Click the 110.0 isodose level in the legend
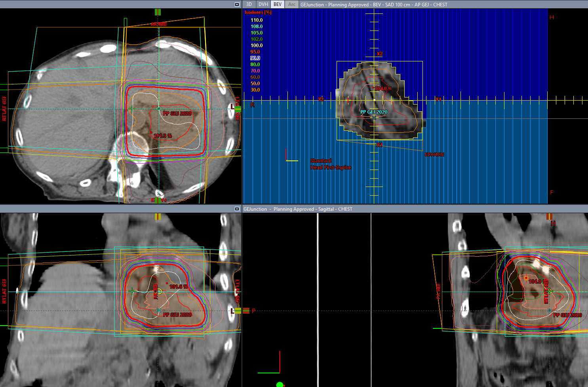Viewport: 588px width, 387px height. point(256,20)
